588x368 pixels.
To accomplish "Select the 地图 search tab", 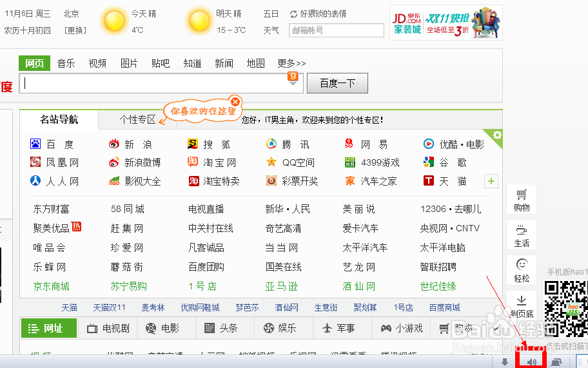I will coord(256,63).
